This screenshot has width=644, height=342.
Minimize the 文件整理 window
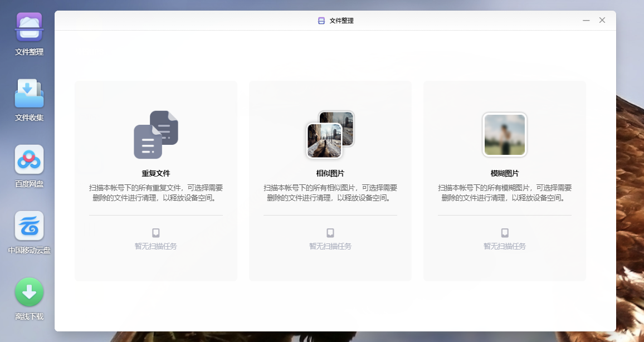pyautogui.click(x=586, y=21)
